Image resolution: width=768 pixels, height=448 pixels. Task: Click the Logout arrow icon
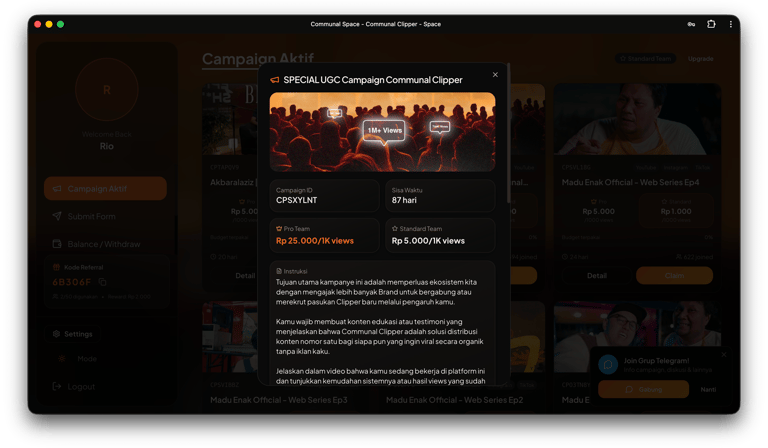[57, 386]
